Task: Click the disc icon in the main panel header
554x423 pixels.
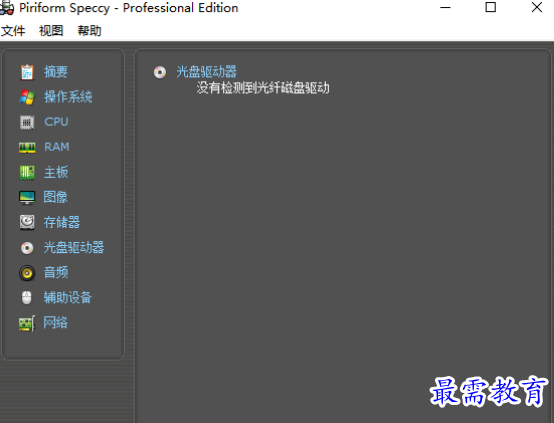Action: pyautogui.click(x=160, y=72)
